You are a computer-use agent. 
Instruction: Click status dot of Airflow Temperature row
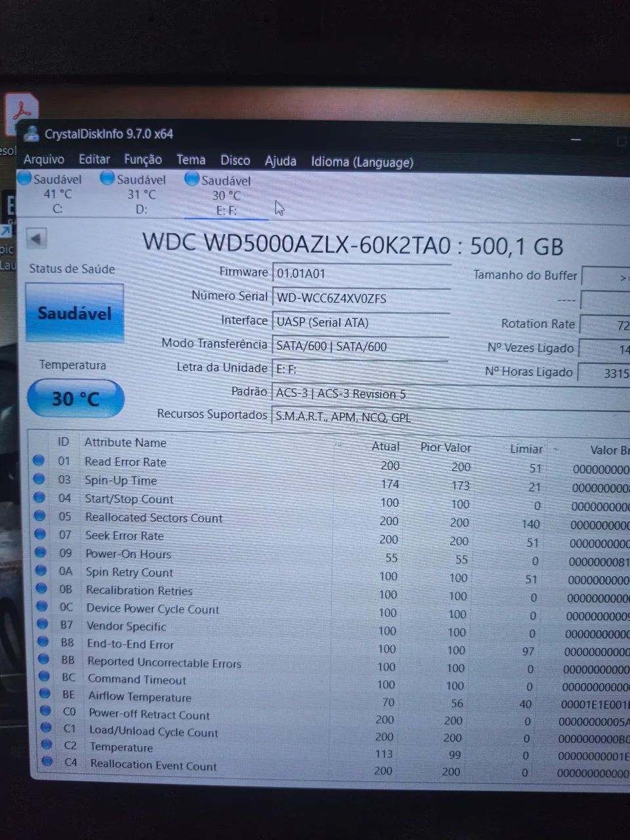(45, 693)
